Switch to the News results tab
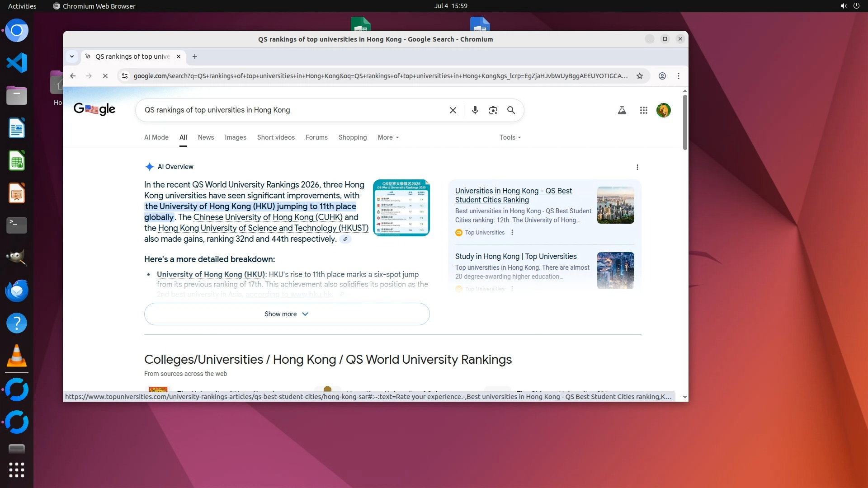 tap(206, 137)
